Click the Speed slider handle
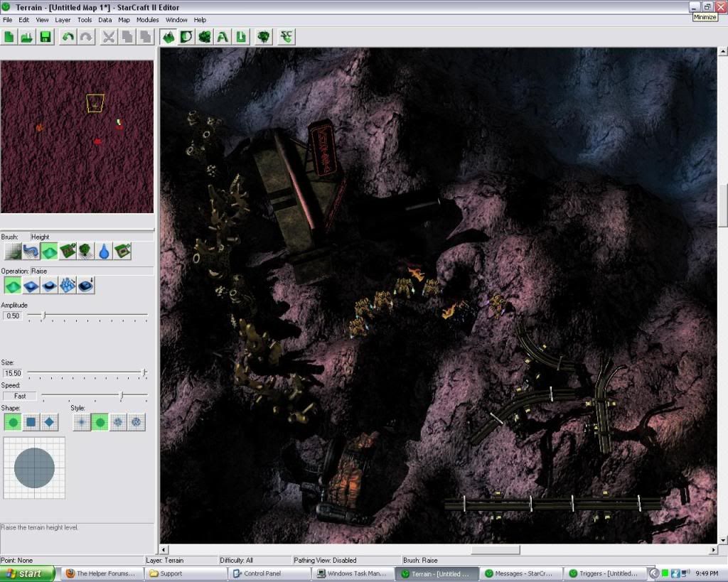Image resolution: width=728 pixels, height=582 pixels. pyautogui.click(x=122, y=396)
